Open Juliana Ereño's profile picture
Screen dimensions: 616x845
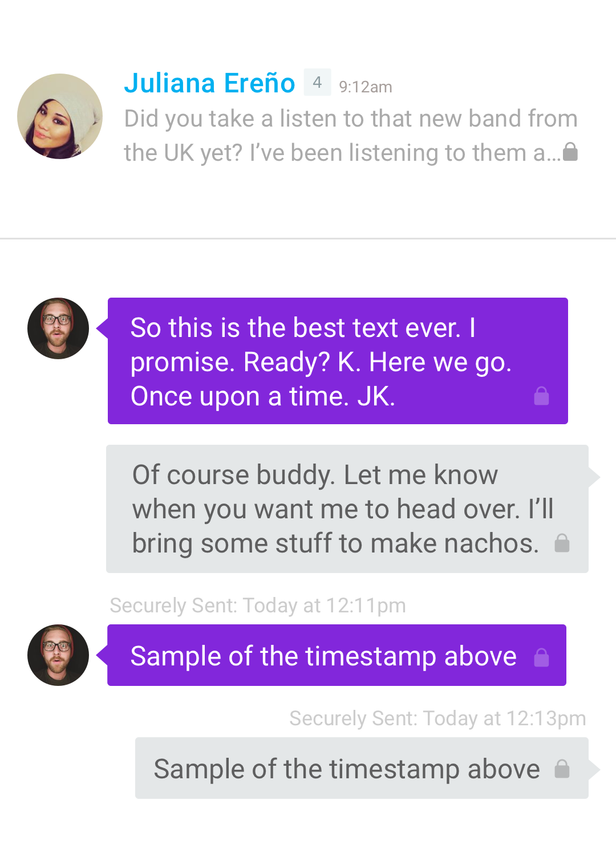click(60, 116)
